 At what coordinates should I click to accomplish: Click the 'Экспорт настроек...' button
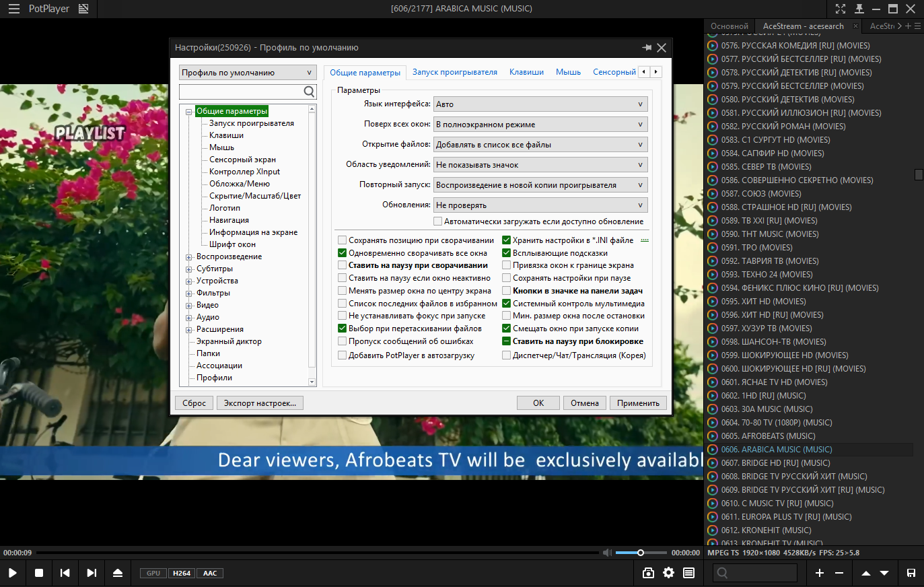click(x=260, y=403)
